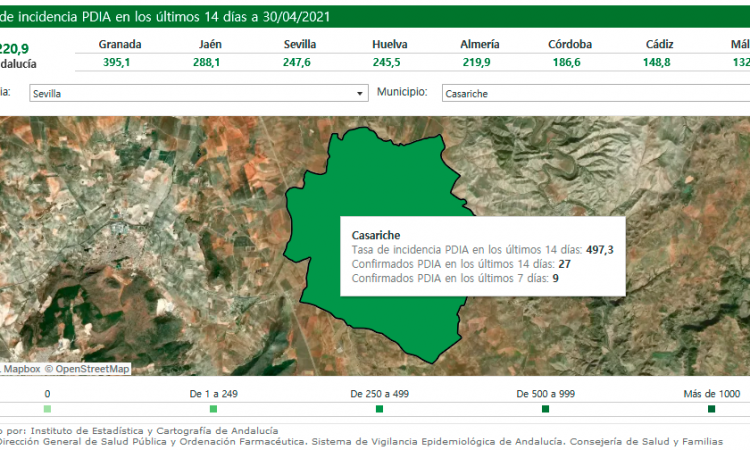This screenshot has height=450, width=750.
Task: Click the Casariche tooltip title
Action: 376,235
